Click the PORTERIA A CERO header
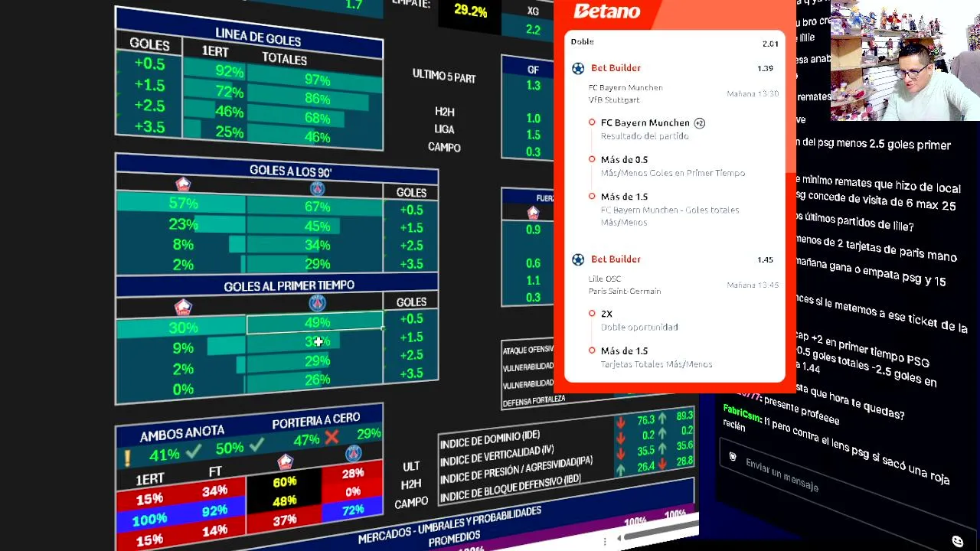This screenshot has width=980, height=551. [x=315, y=421]
